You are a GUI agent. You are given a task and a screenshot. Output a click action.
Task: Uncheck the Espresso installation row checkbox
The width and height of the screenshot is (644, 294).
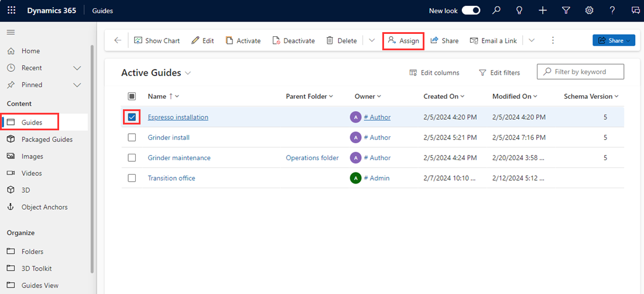point(132,117)
